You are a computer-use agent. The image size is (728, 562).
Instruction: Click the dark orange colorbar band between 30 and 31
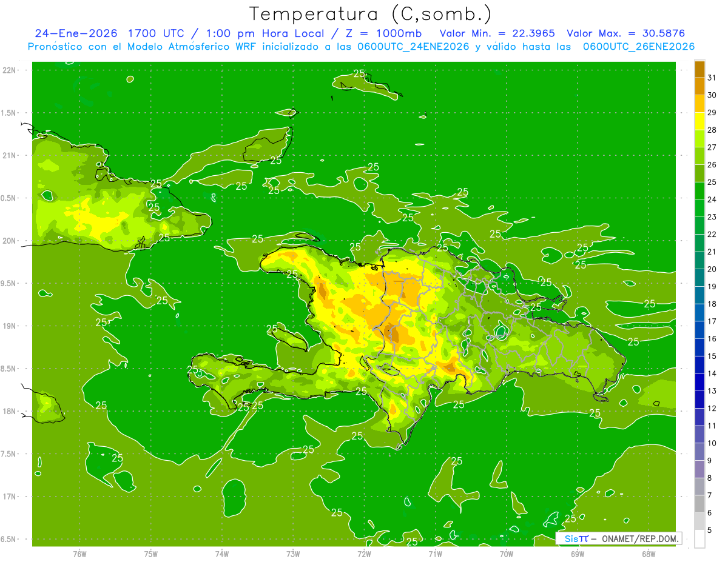pyautogui.click(x=699, y=86)
